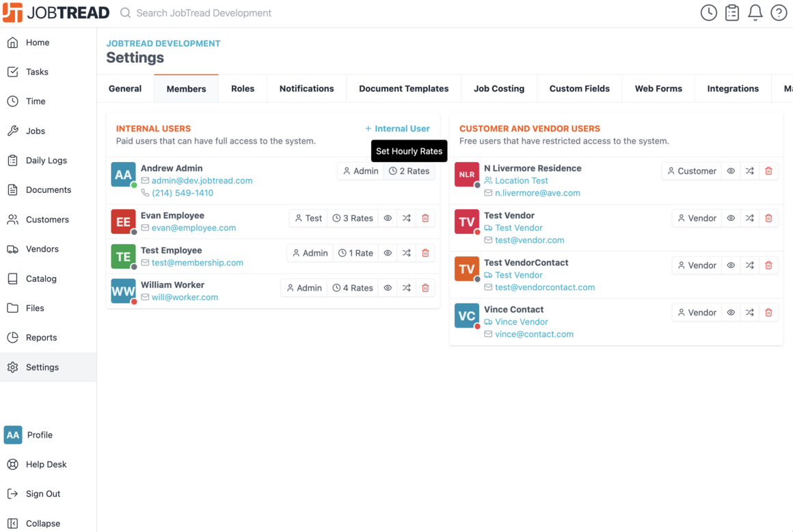The image size is (793, 532).
Task: Delete Vince Contact with trash icon
Action: 768,312
